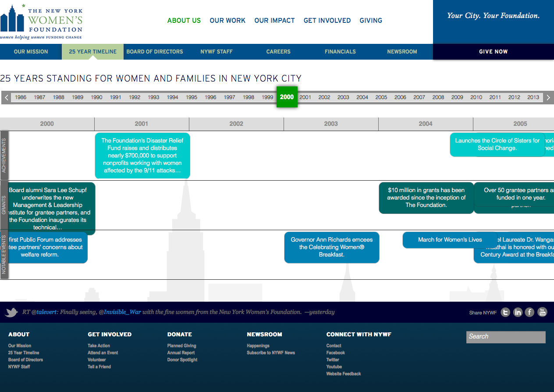554x392 pixels.
Task: Open the Careers tab
Action: [278, 52]
